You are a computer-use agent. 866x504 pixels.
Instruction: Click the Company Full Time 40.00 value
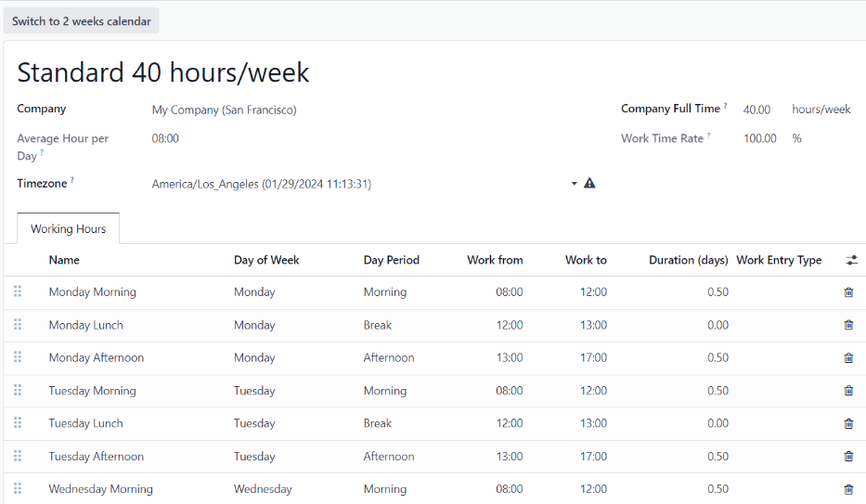(x=756, y=110)
